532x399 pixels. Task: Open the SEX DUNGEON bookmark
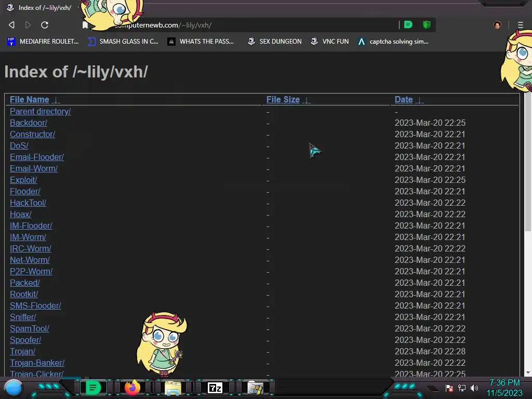coord(274,42)
